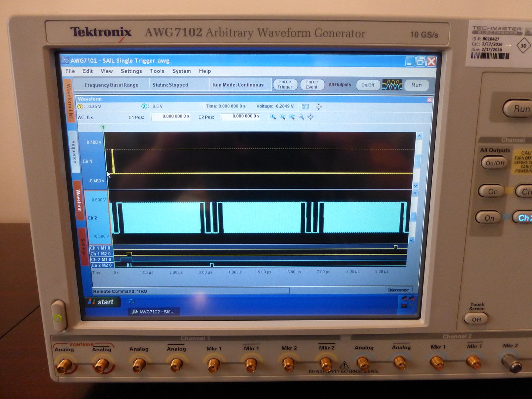This screenshot has width=532, height=399.
Task: Select the Ch 2 channel label
Action: (92, 218)
